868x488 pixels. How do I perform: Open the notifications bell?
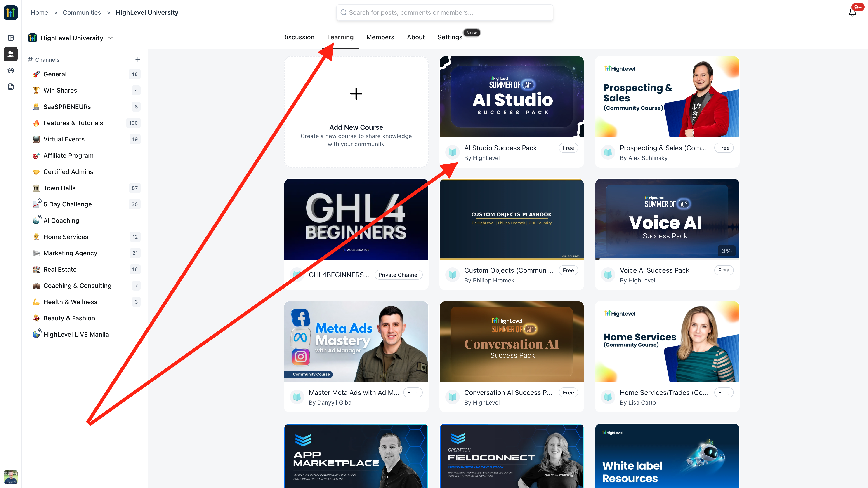coord(852,12)
